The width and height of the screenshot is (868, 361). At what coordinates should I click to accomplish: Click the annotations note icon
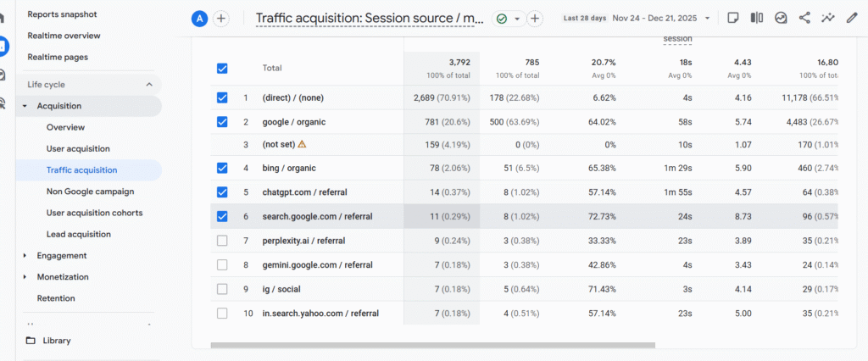pyautogui.click(x=733, y=18)
